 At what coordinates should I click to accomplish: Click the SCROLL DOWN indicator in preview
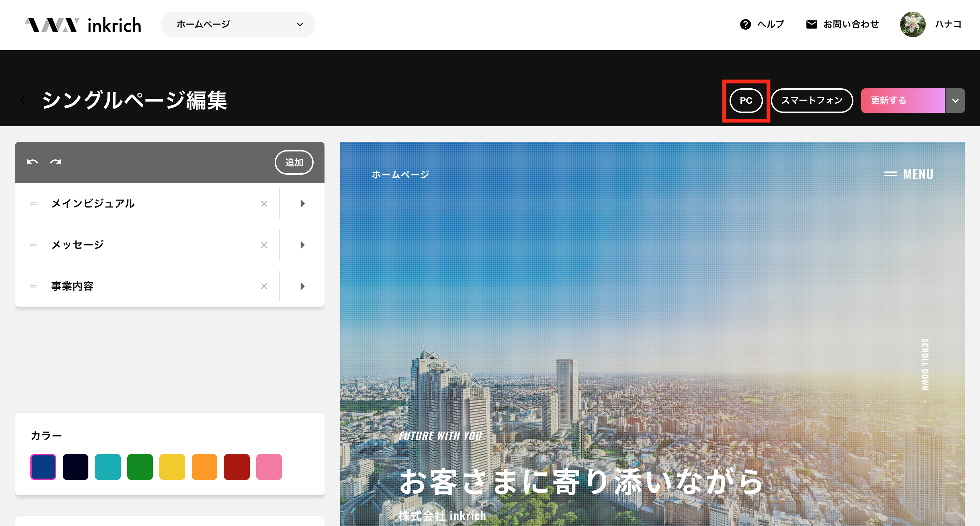point(925,364)
